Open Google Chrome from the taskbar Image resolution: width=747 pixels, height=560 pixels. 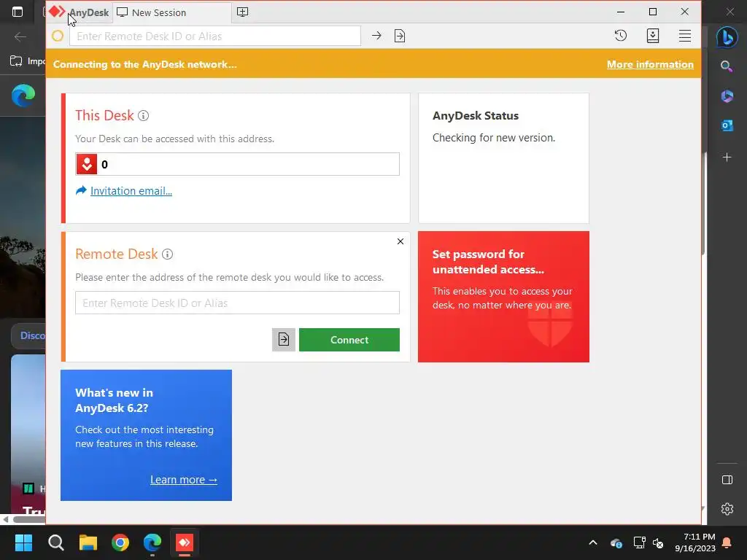(x=120, y=542)
